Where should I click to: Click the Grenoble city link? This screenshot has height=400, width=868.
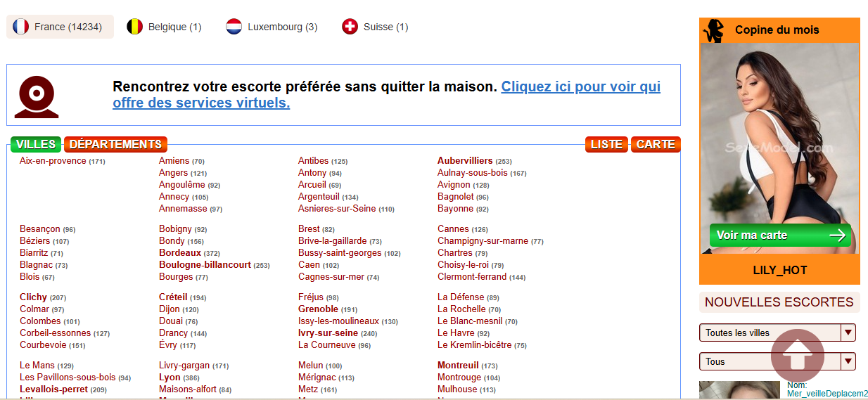318,309
